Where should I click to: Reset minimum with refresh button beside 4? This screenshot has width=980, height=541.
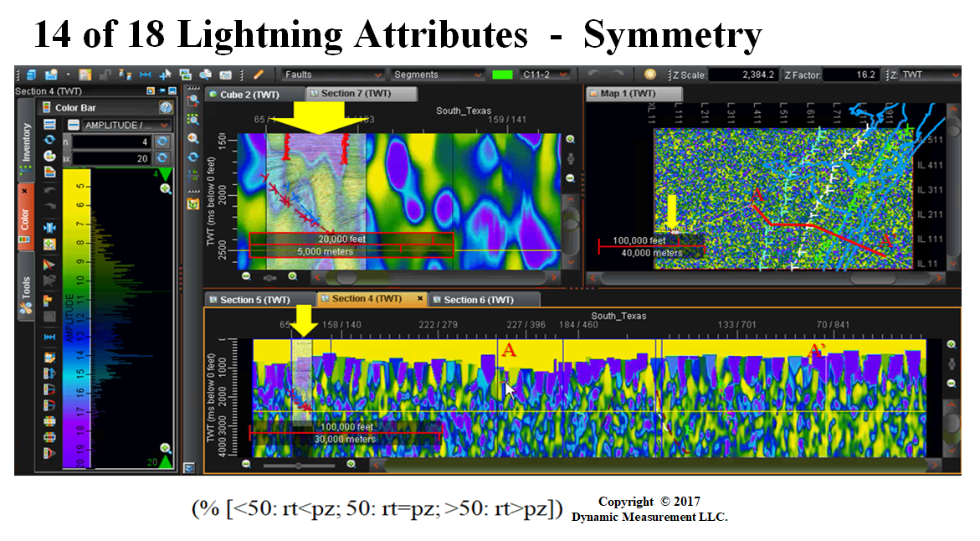click(x=162, y=142)
